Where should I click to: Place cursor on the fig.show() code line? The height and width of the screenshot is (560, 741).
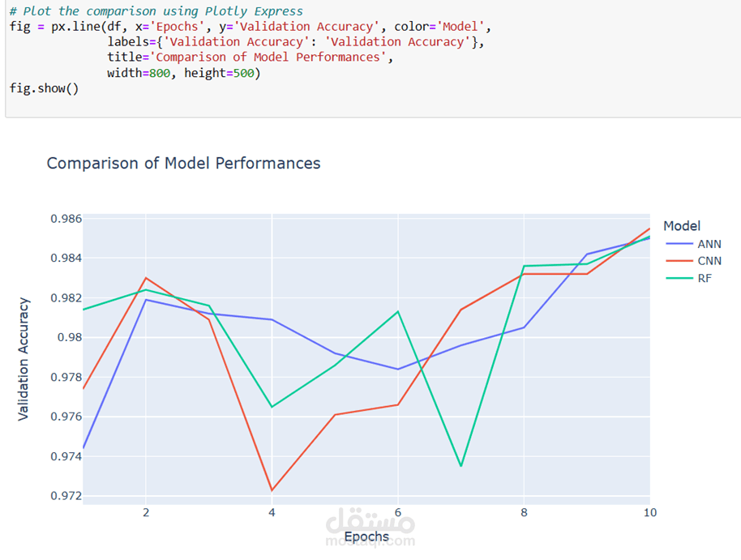(44, 88)
